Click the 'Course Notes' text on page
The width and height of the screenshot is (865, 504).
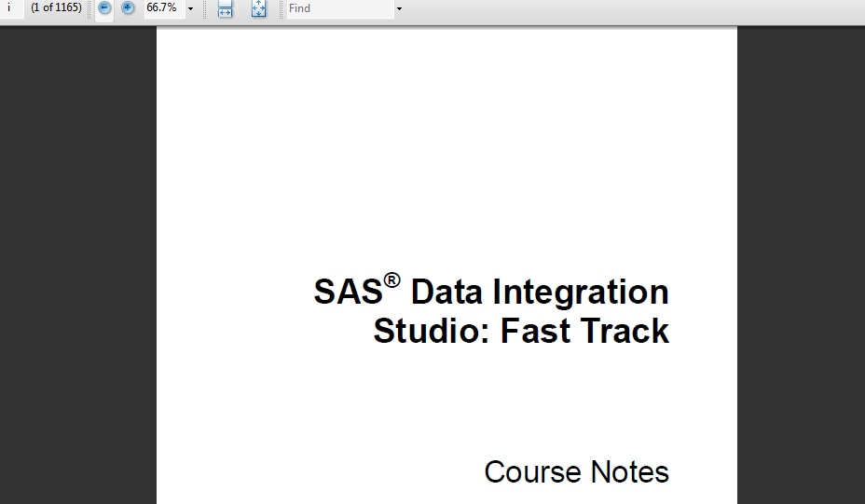(576, 472)
